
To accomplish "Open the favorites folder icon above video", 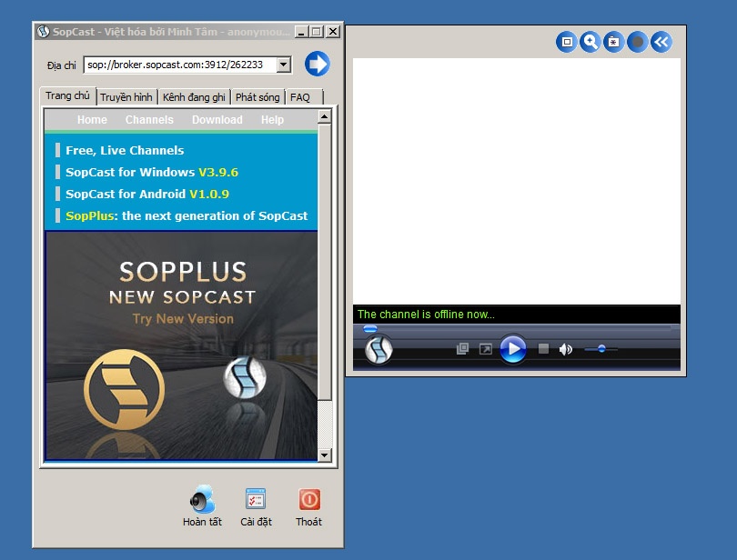I will (614, 42).
